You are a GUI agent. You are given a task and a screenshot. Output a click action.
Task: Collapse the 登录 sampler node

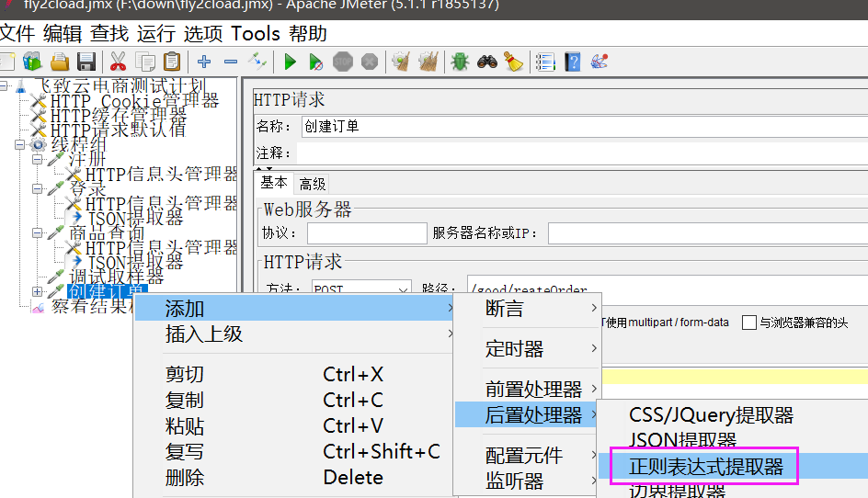37,188
